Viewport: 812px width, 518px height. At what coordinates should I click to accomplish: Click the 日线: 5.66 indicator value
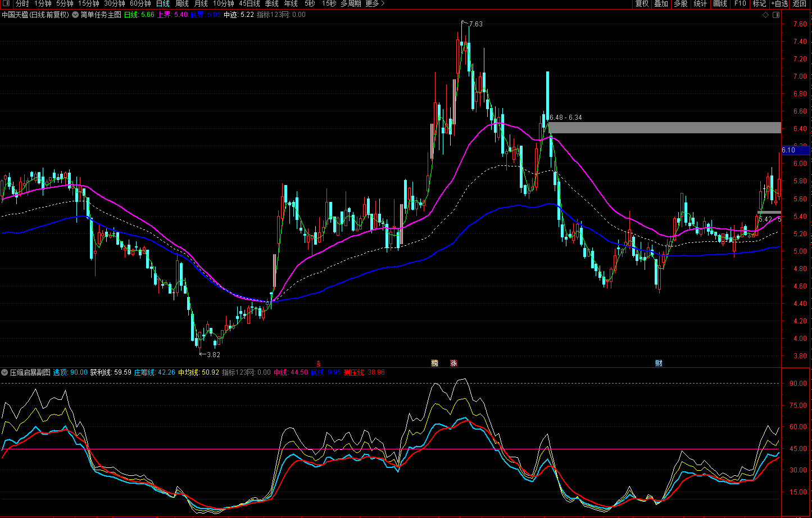tap(139, 15)
